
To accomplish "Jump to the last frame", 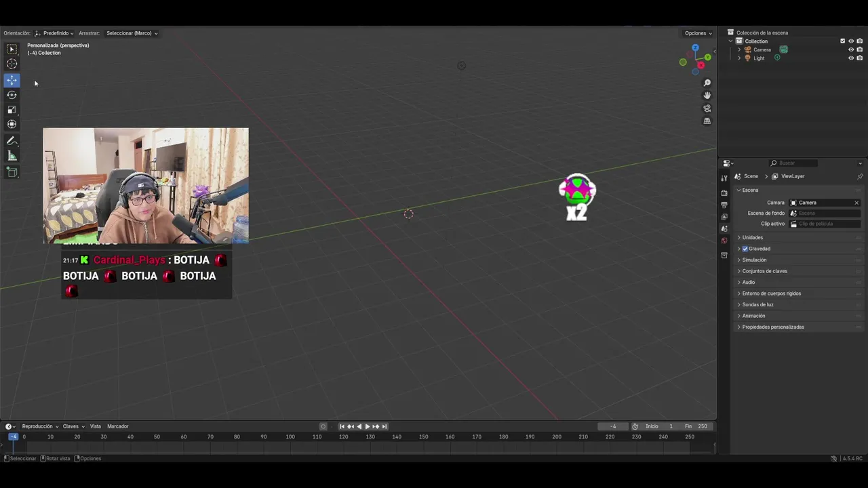I will pyautogui.click(x=384, y=426).
